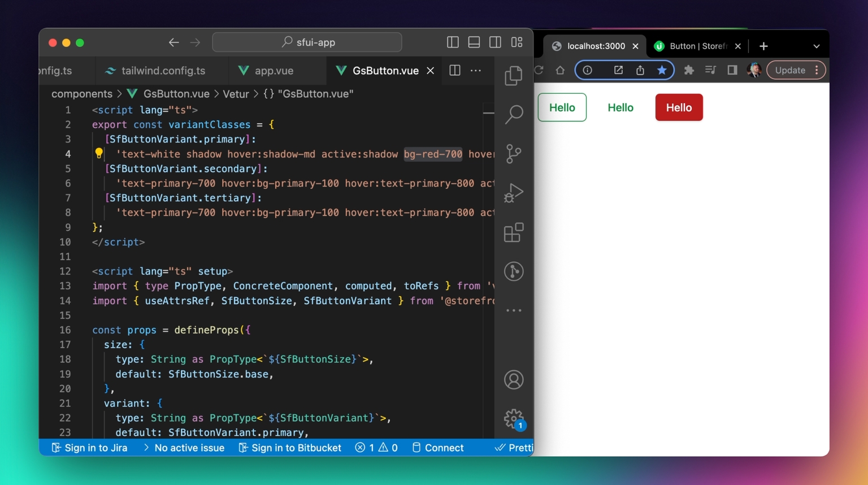The height and width of the screenshot is (485, 868).
Task: Open the Accounts menu icon
Action: pyautogui.click(x=513, y=380)
